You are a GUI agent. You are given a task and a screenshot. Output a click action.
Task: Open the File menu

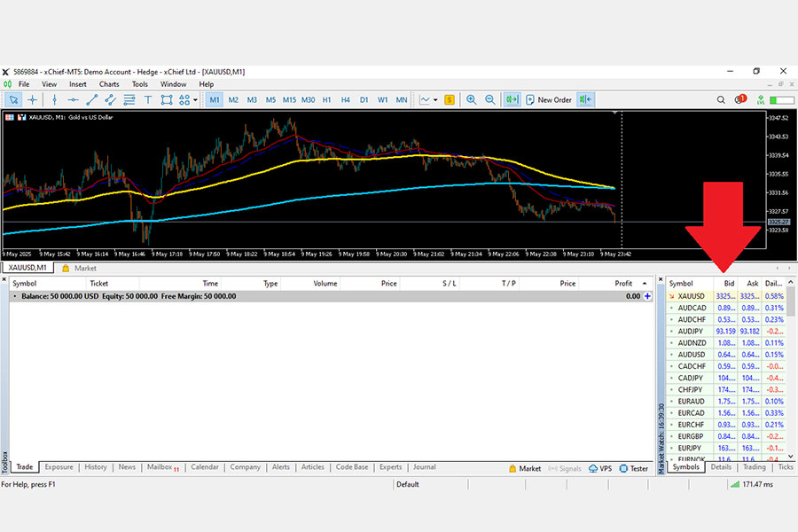point(24,84)
